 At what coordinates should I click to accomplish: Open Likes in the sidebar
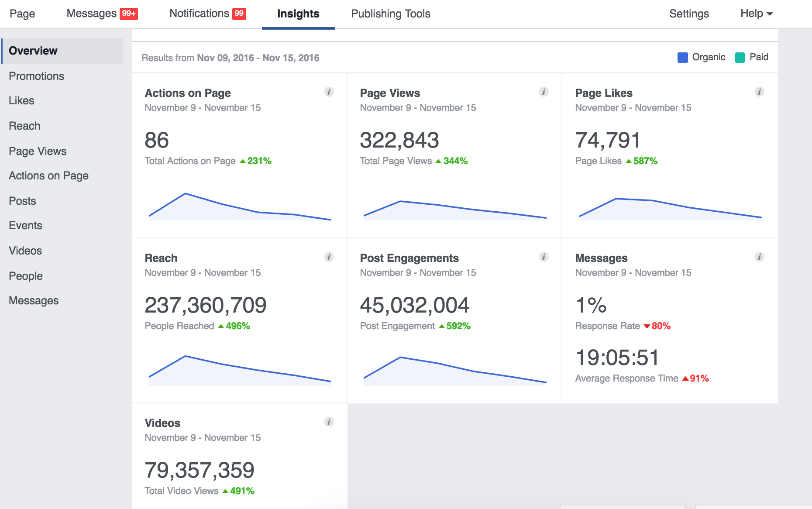[21, 100]
